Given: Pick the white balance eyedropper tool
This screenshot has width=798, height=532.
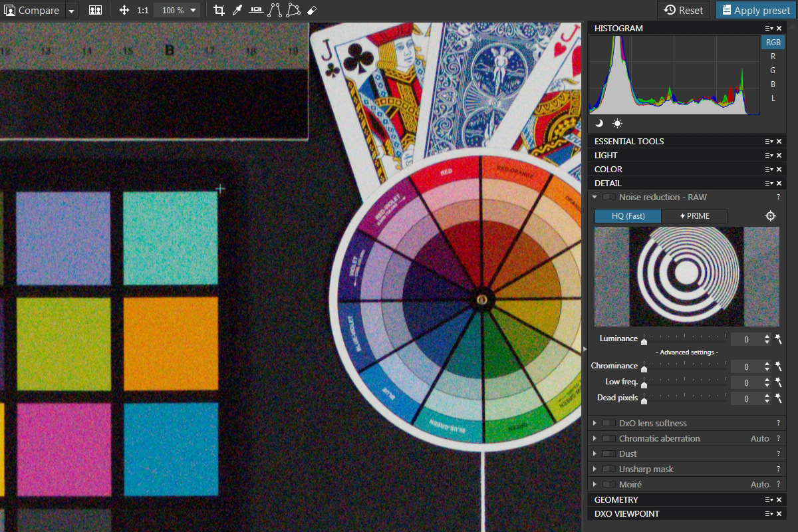Looking at the screenshot, I should (x=237, y=11).
